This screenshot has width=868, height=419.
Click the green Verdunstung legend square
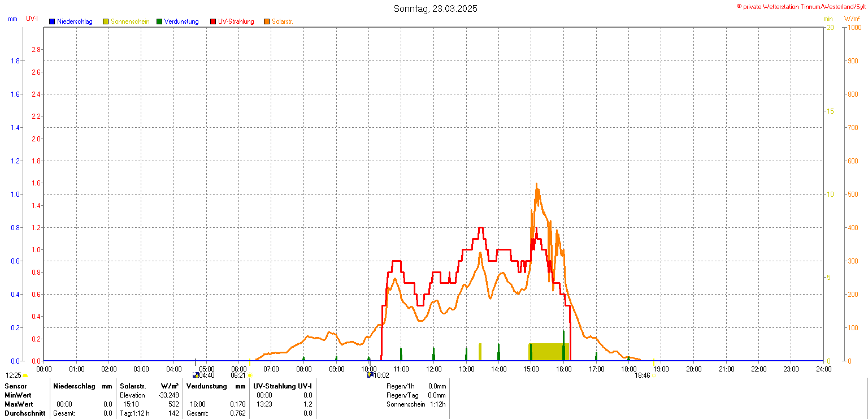159,21
